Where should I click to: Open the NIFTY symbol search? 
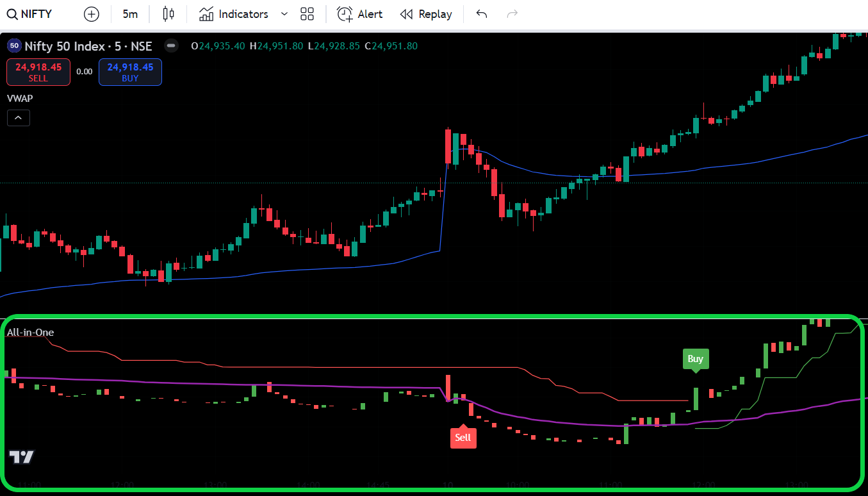click(x=29, y=14)
